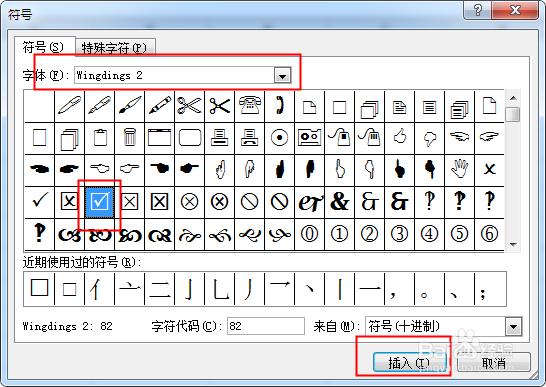Click the 插入(I) insert button

409,363
